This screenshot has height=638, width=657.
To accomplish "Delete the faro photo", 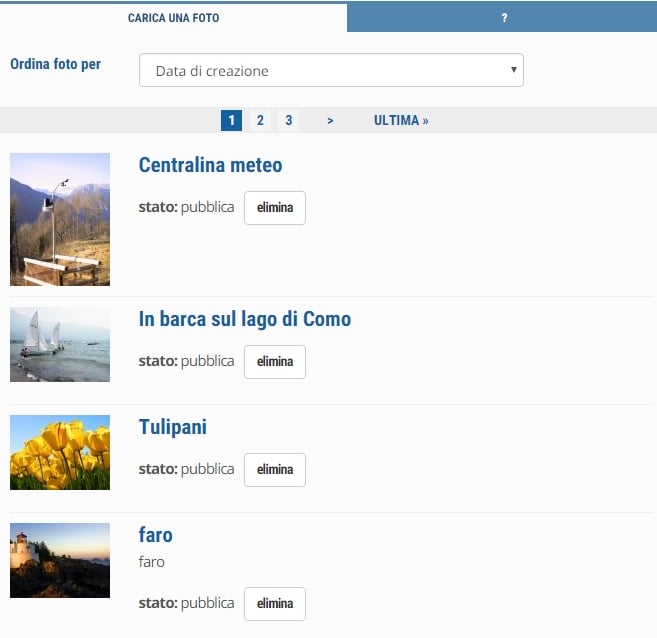I will (275, 604).
